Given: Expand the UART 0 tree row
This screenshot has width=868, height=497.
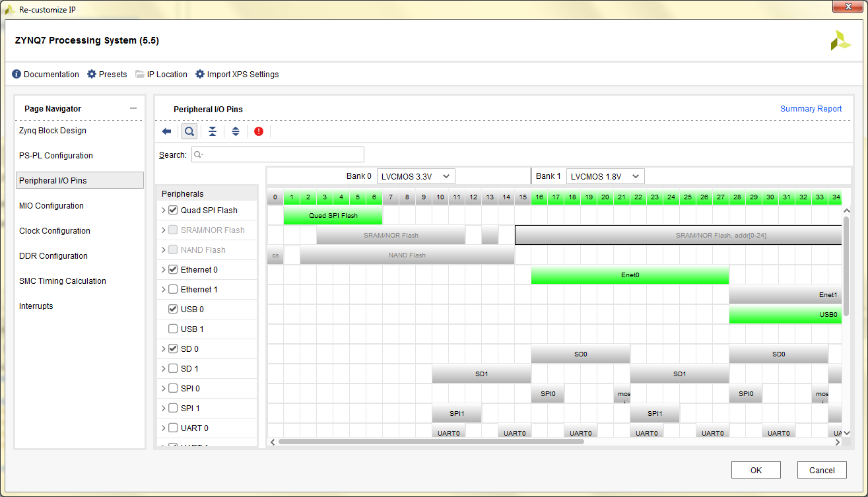Looking at the screenshot, I should point(163,428).
